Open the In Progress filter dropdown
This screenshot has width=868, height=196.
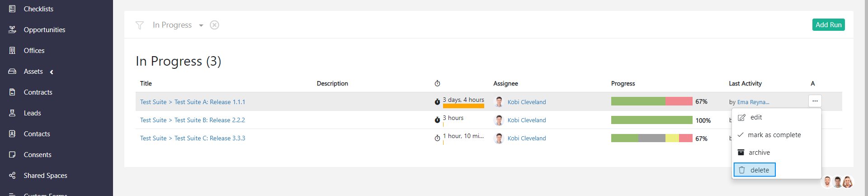click(201, 25)
